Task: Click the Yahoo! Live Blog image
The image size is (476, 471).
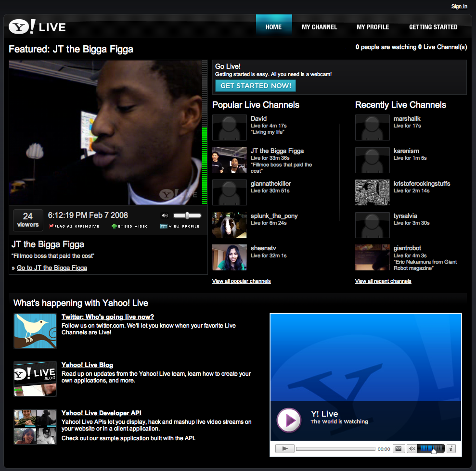Action: tap(35, 379)
